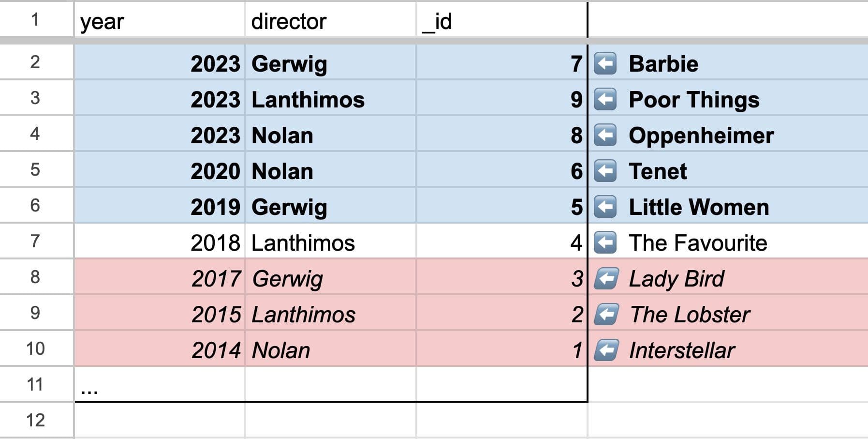Select row number 12 header

35,420
